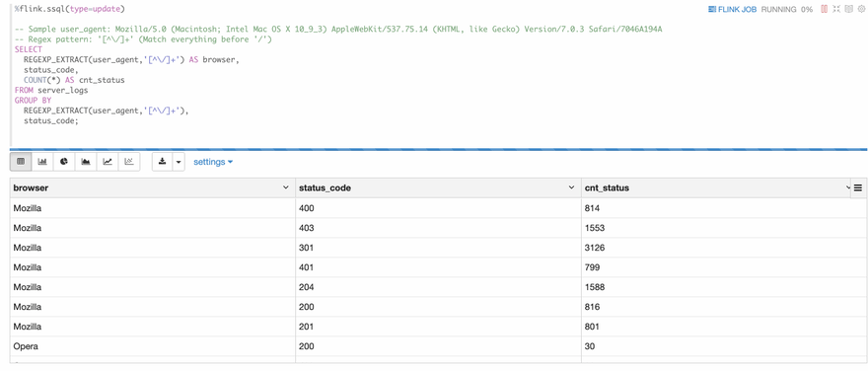
Task: Sort by the status_code column header
Action: click(325, 187)
